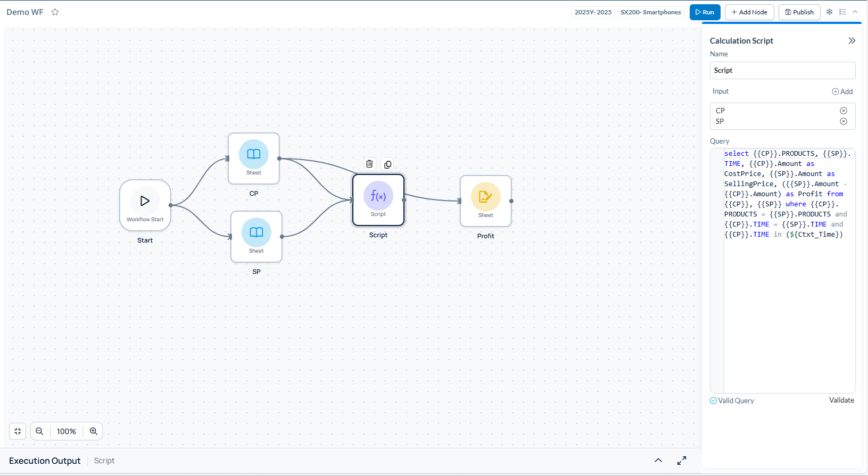Click the Add Node button
Viewport: 868px width, 476px height.
(x=749, y=12)
